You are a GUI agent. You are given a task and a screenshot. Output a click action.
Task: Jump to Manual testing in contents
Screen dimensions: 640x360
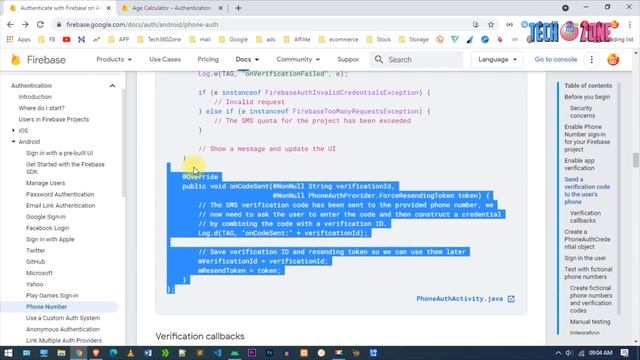coord(590,322)
